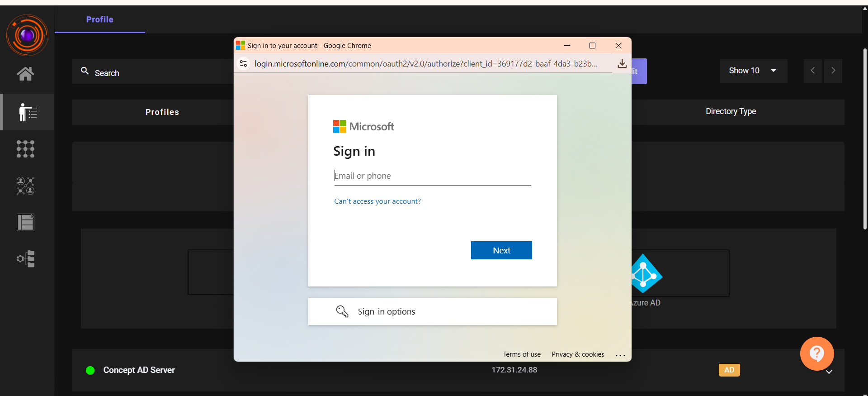Click the AD badge on Concept AD Server row
Screen dimensions: 868x396
tap(729, 370)
